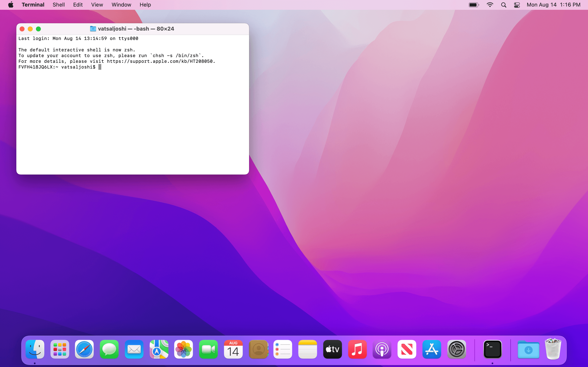Open the Shell menu
The image size is (588, 367).
59,5
